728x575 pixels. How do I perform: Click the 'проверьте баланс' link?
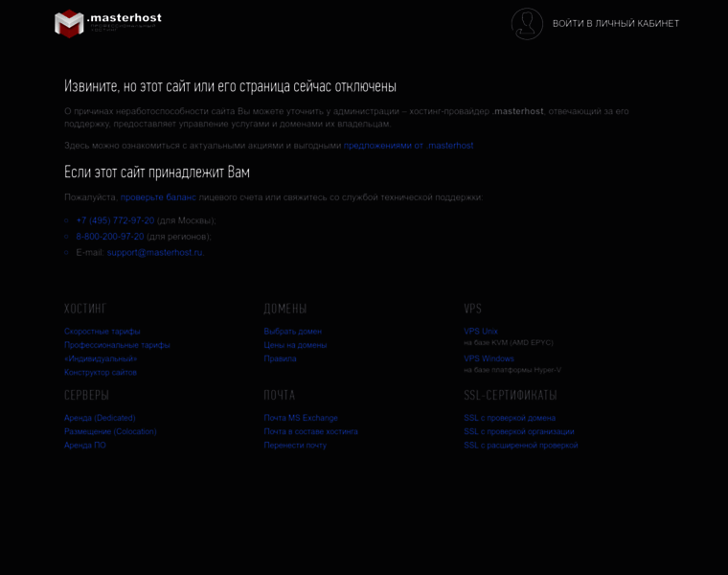point(158,197)
